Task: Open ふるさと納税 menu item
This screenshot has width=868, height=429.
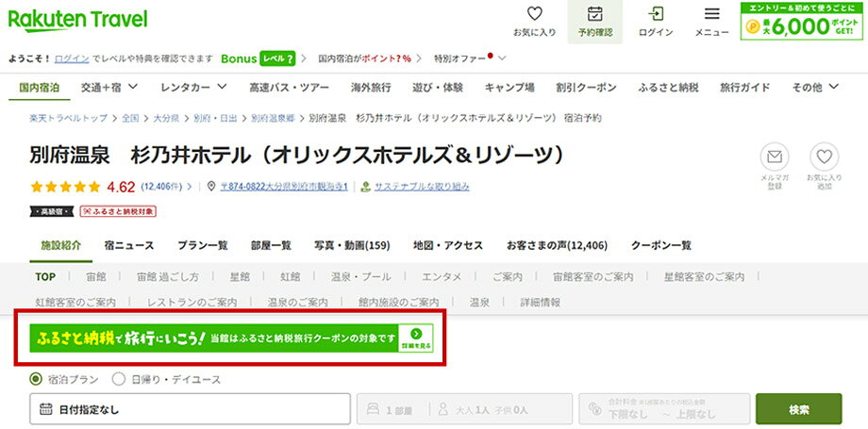Action: pos(668,88)
